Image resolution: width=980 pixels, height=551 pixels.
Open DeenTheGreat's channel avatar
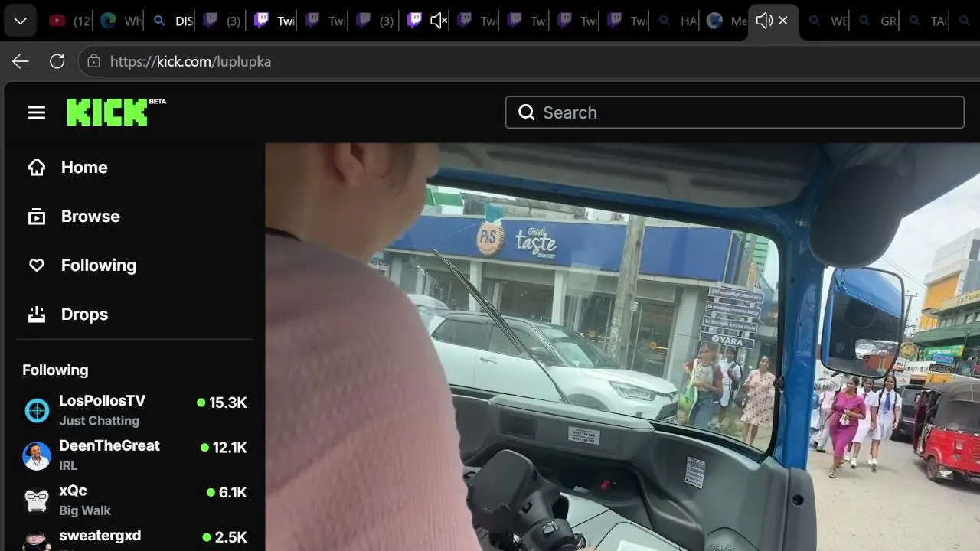(x=37, y=456)
